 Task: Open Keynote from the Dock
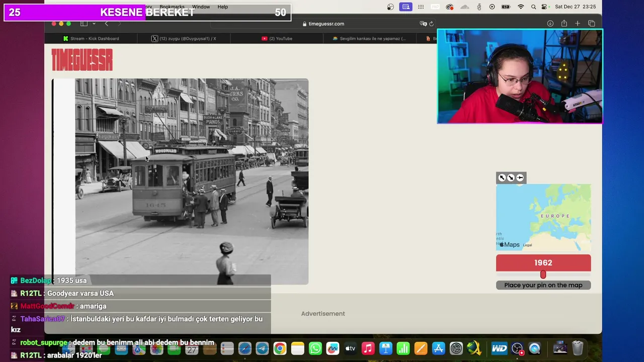(x=385, y=348)
